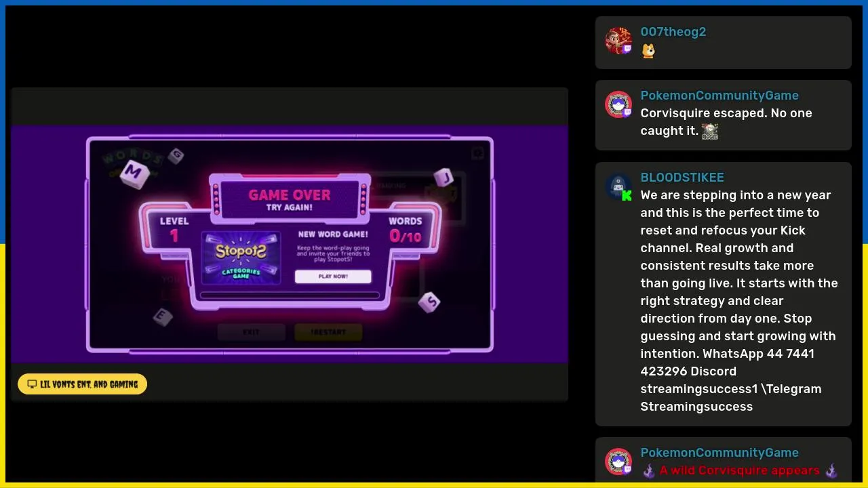
Task: Click 'invite your friends to play StopotS' text
Action: (x=333, y=256)
